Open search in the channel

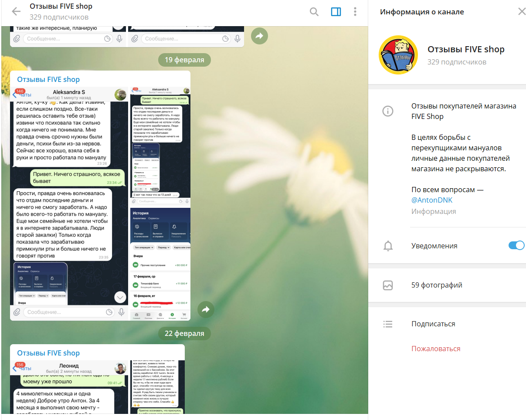coord(314,12)
